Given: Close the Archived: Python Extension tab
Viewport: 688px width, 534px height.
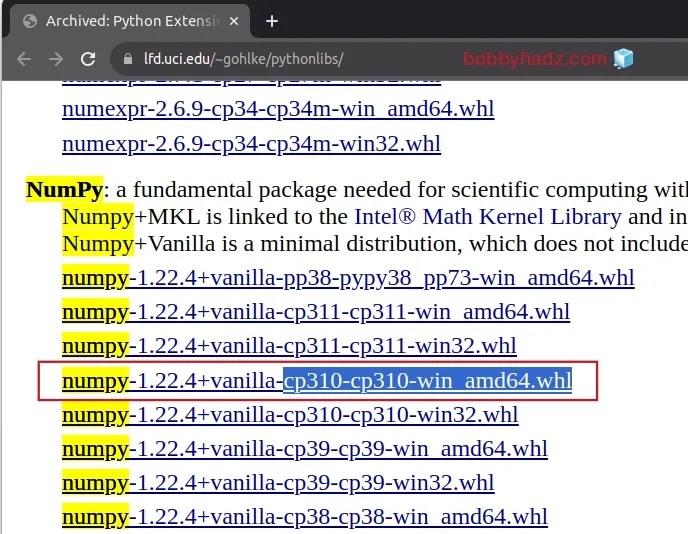Looking at the screenshot, I should [234, 21].
